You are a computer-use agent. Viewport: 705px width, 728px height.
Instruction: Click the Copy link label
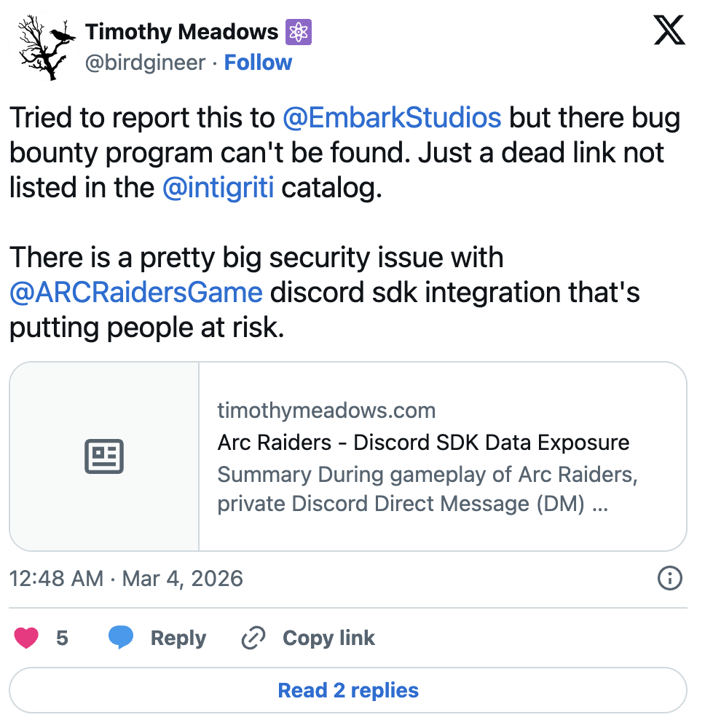coord(328,638)
